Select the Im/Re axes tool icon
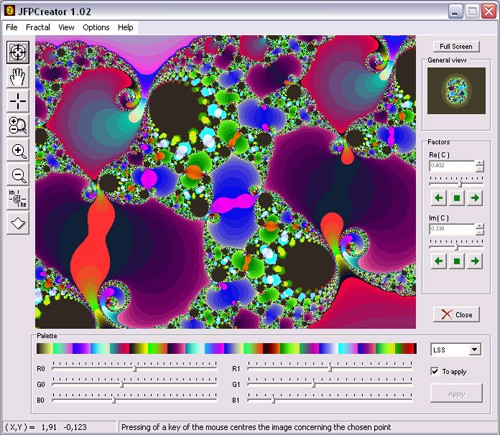 point(18,199)
